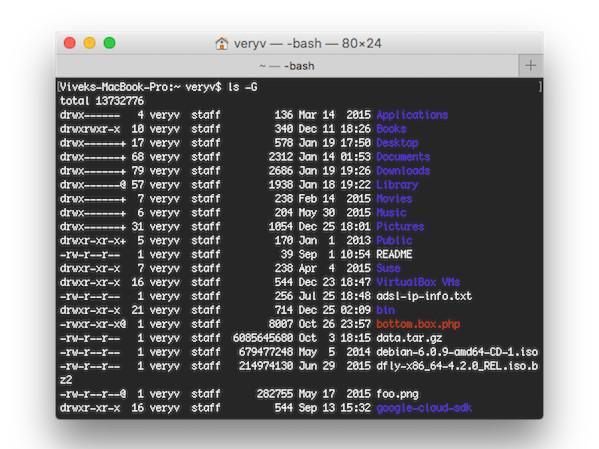
Task: Click the '-rwxr-xr-x@' permissions string
Action: point(93,324)
